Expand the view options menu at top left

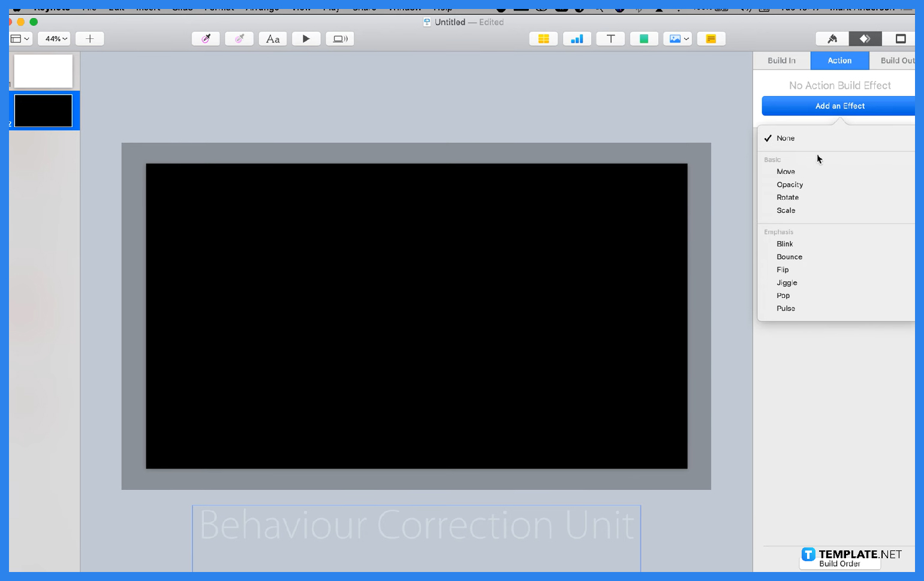19,38
